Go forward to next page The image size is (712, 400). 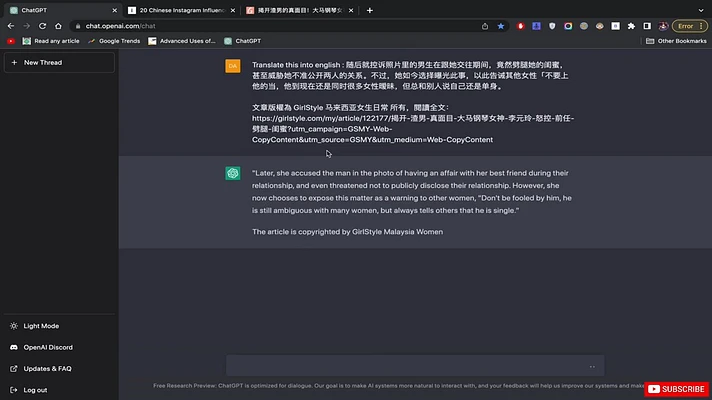[x=26, y=26]
